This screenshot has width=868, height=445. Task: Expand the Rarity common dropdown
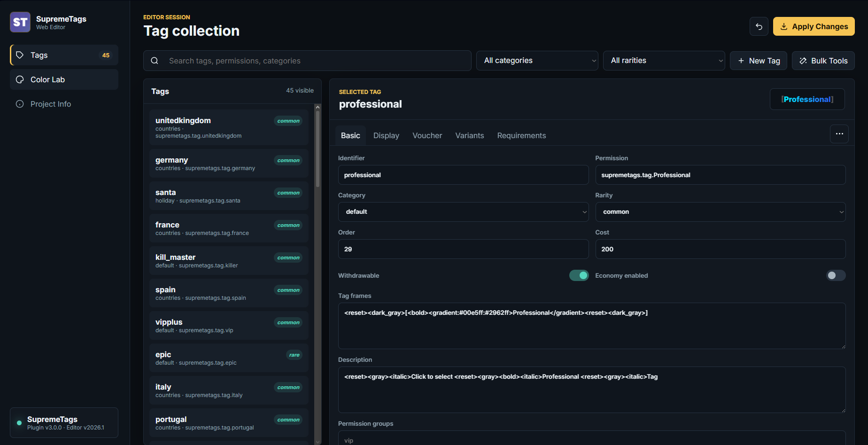tap(721, 212)
